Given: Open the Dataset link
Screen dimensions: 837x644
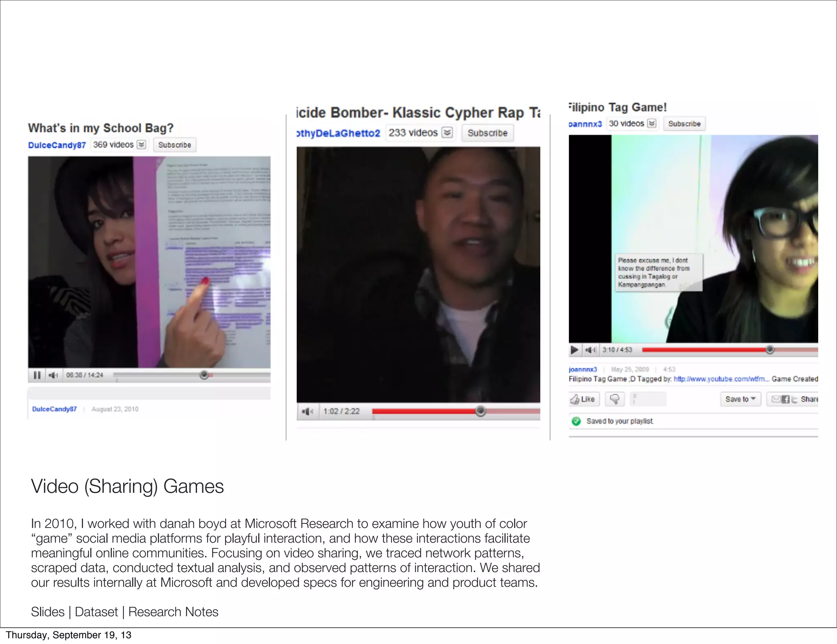Looking at the screenshot, I should [x=96, y=612].
